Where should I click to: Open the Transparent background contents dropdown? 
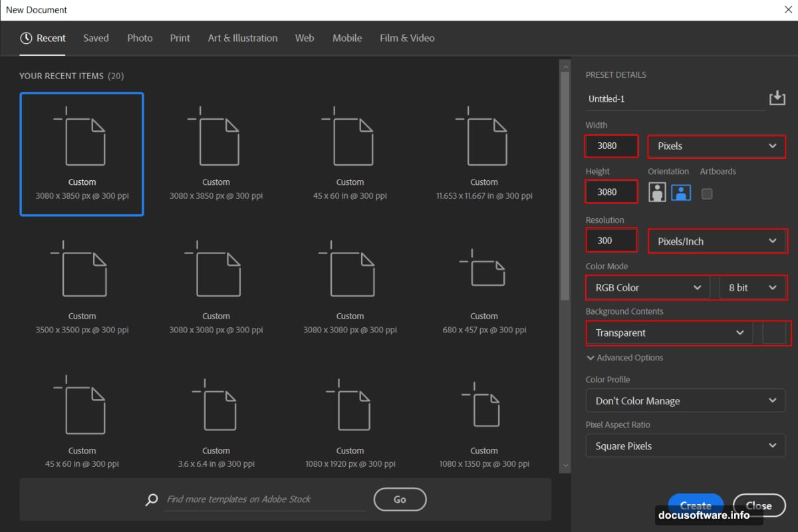pos(669,332)
